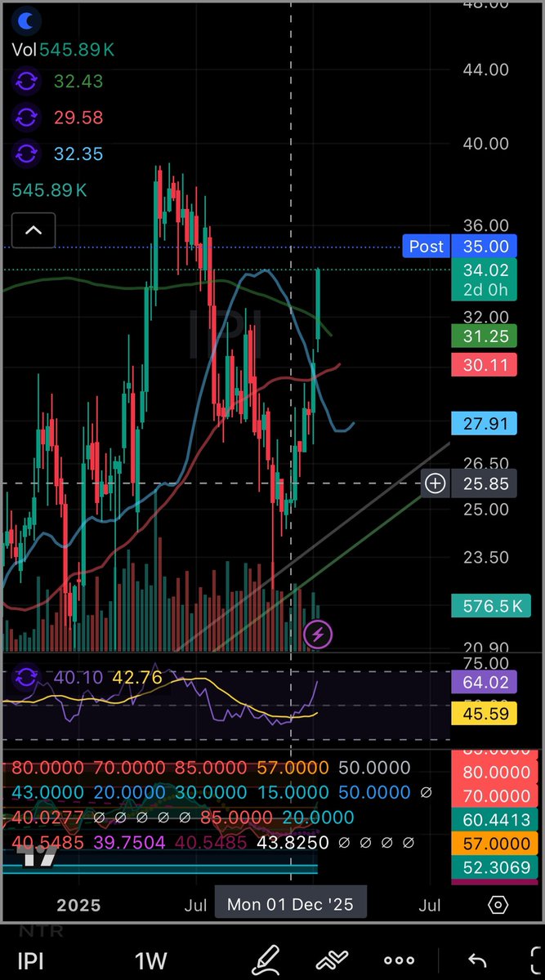Viewport: 545px width, 980px height.
Task: Tap the blue 32.35 moving average value
Action: point(78,154)
